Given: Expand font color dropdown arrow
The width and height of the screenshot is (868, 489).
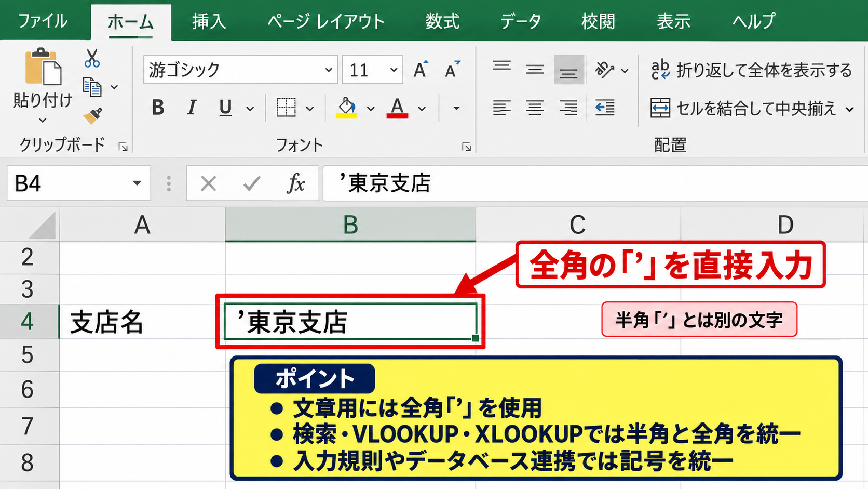Looking at the screenshot, I should (422, 109).
